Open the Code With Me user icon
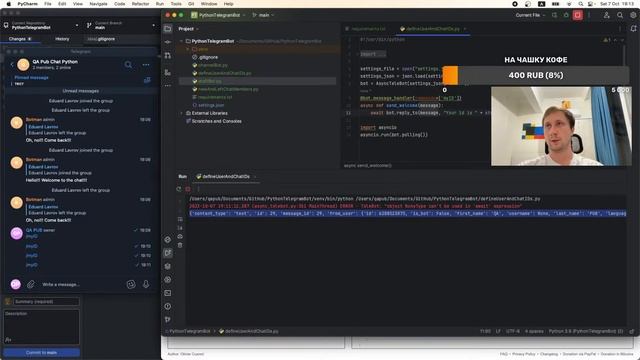The width and height of the screenshot is (640, 360). click(x=607, y=15)
